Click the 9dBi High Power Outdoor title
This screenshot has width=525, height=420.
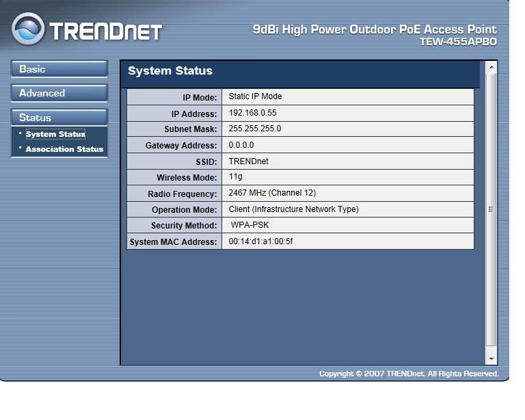coord(375,30)
